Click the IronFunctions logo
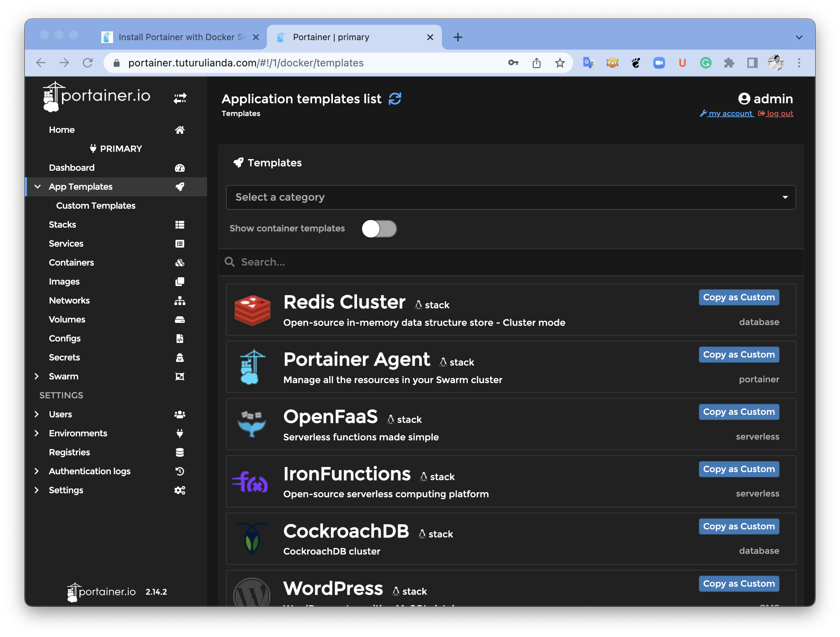This screenshot has height=637, width=840. [250, 482]
